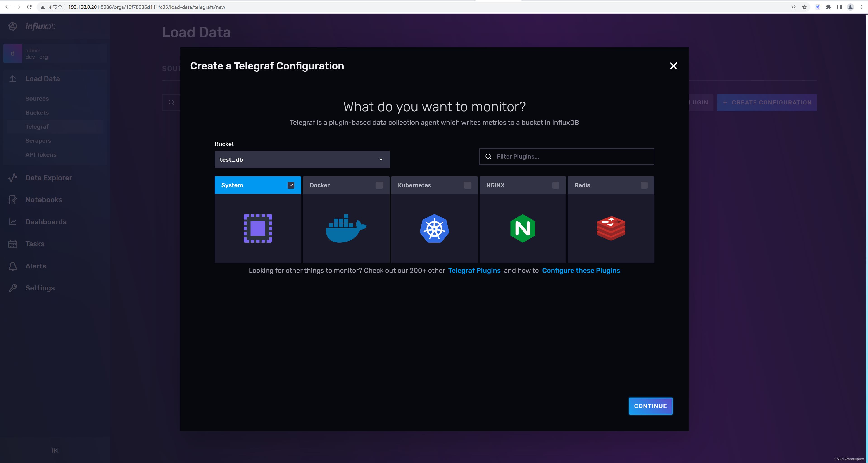Click the Dashboards menu label

(x=46, y=222)
